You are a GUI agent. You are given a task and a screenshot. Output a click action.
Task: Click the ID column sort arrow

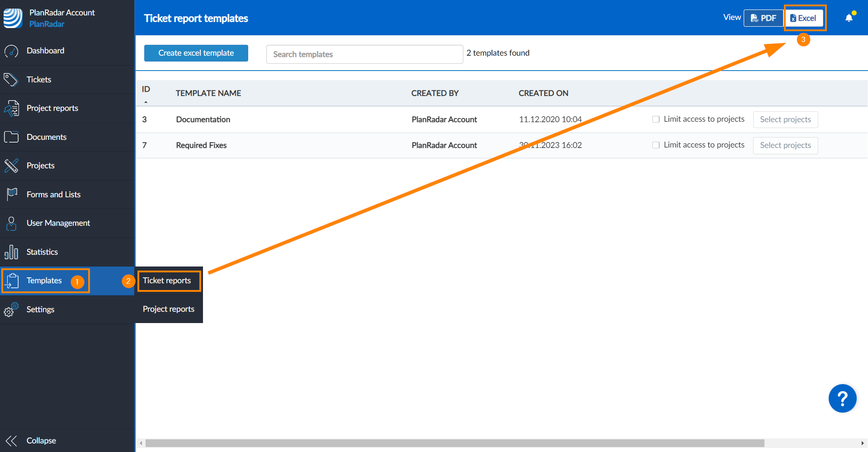146,102
